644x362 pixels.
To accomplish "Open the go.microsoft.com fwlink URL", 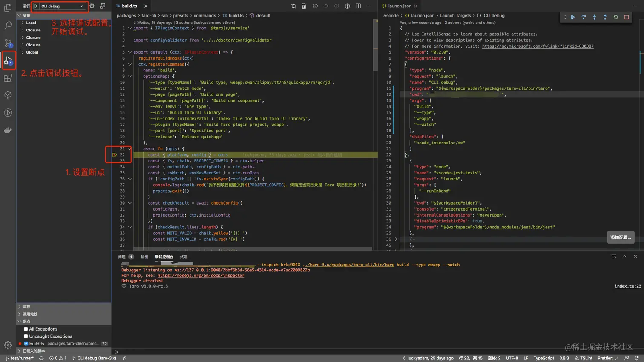I will (x=538, y=46).
